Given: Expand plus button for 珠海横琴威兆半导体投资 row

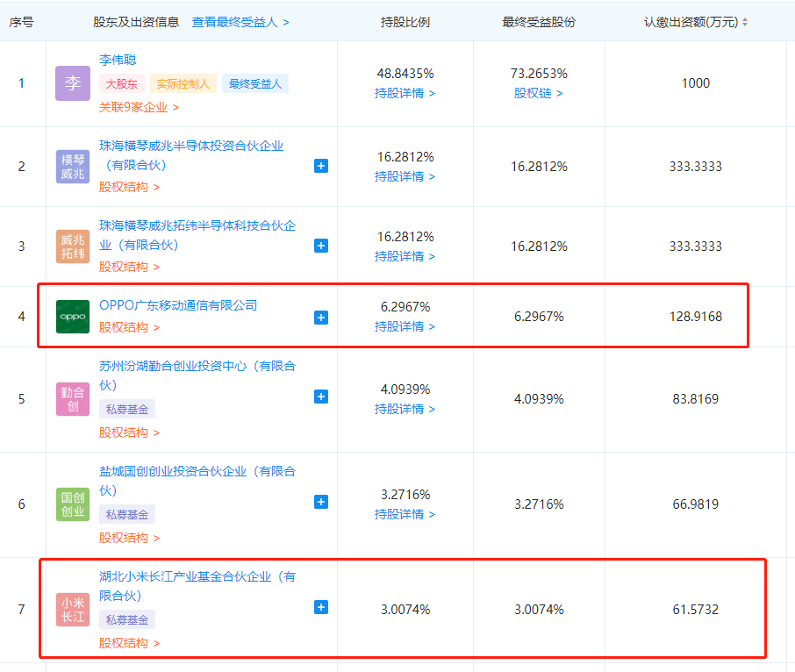Looking at the screenshot, I should coord(321,166).
